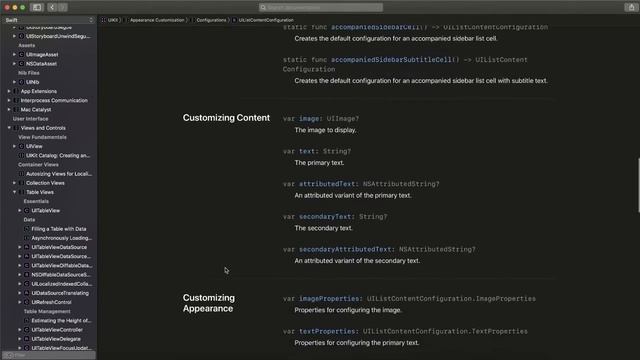The height and width of the screenshot is (360, 640).
Task: Click the UIImageAsset class icon
Action: 21,54
